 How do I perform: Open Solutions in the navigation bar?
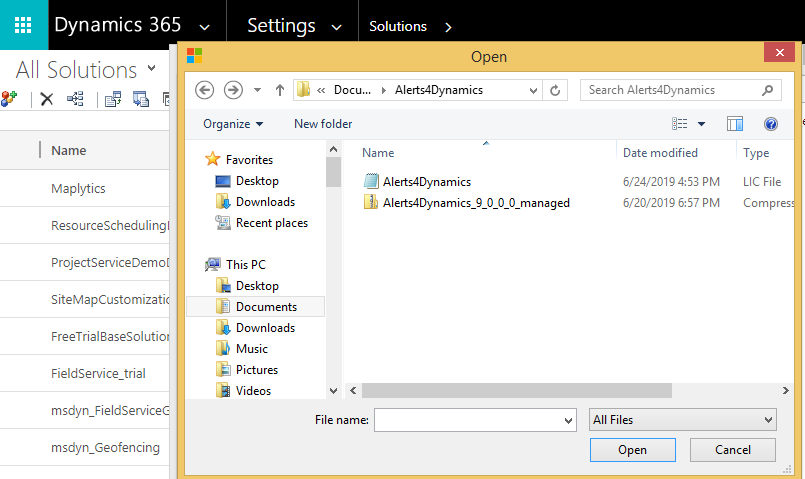398,26
